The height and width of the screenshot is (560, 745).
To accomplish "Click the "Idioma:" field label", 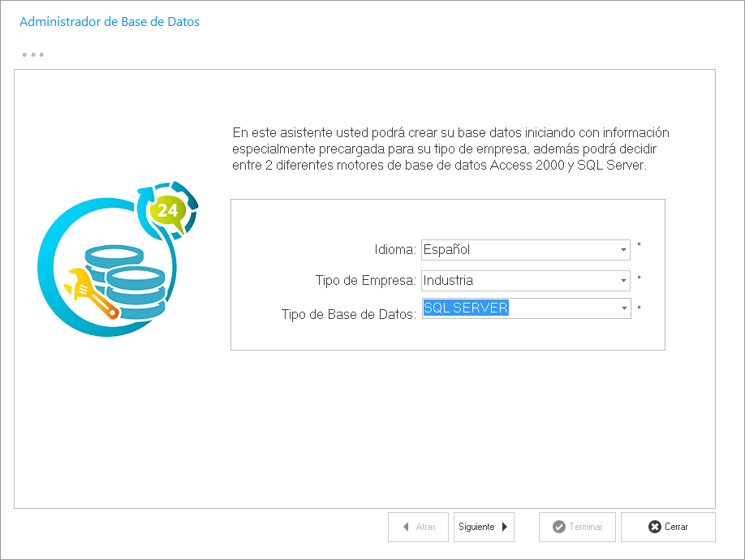I will click(x=395, y=250).
